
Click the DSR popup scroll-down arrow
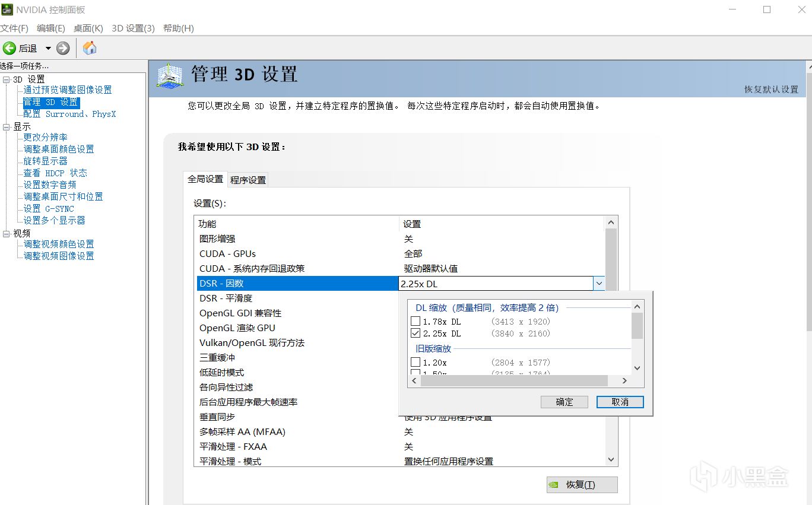(637, 368)
